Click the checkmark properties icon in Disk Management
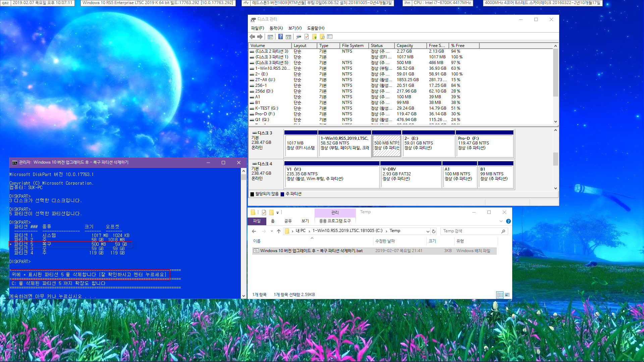Viewport: 644px width, 362px height. 307,37
